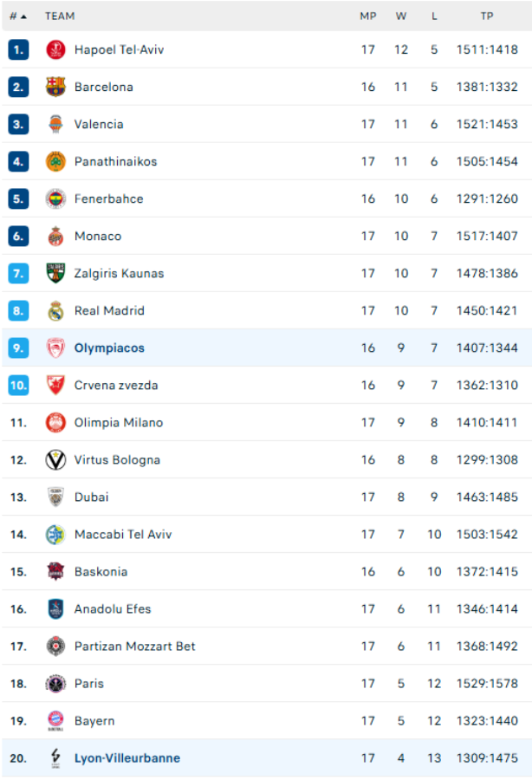Click the Panathinaikos green clover logo
The height and width of the screenshot is (780, 532).
(55, 162)
